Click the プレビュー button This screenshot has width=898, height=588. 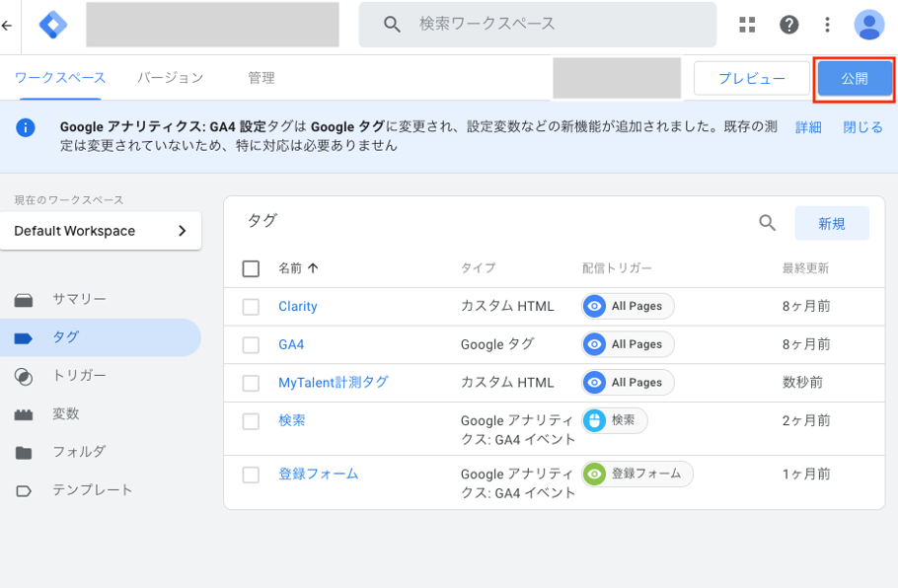click(x=751, y=79)
